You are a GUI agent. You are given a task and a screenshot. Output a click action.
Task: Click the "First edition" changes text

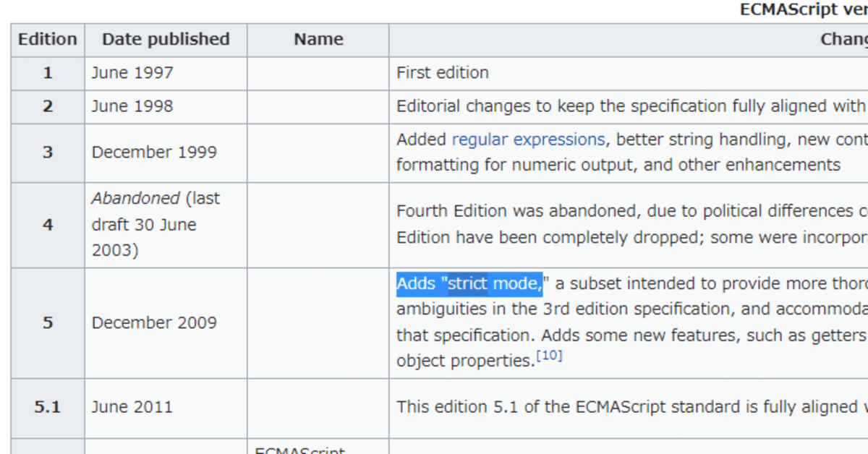(443, 73)
